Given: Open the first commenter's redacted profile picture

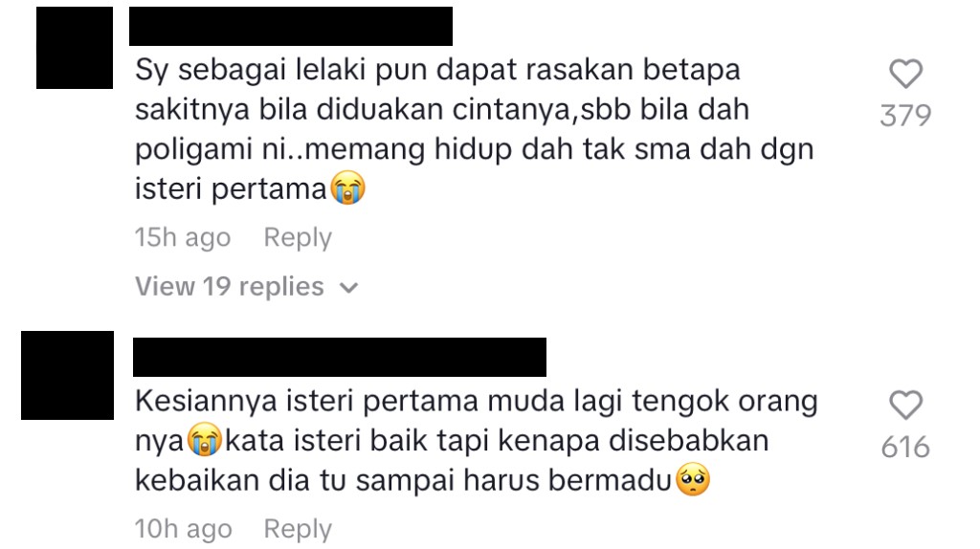Looking at the screenshot, I should [x=75, y=48].
